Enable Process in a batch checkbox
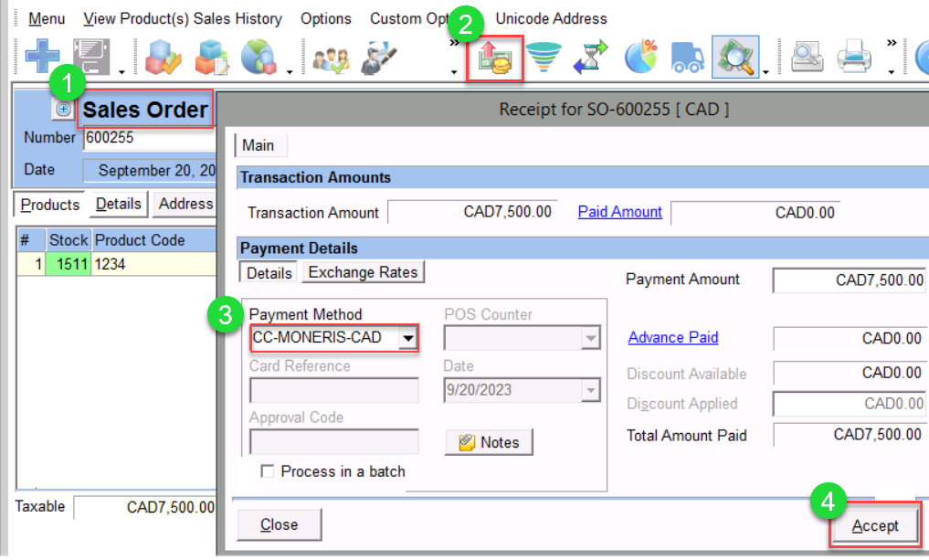Viewport: 929px width, 560px height. [x=268, y=472]
